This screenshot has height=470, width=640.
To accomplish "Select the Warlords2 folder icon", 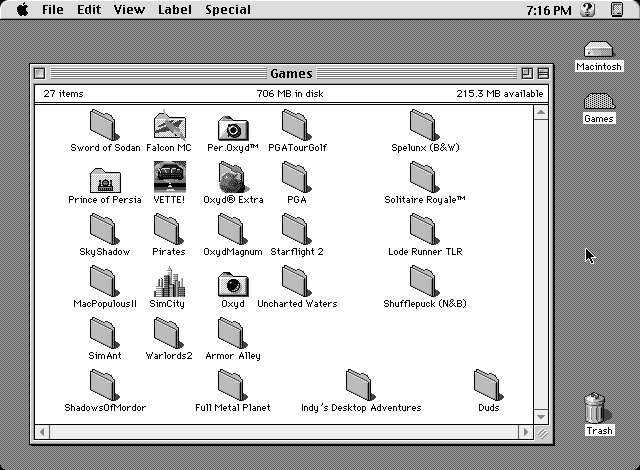I will click(x=169, y=333).
